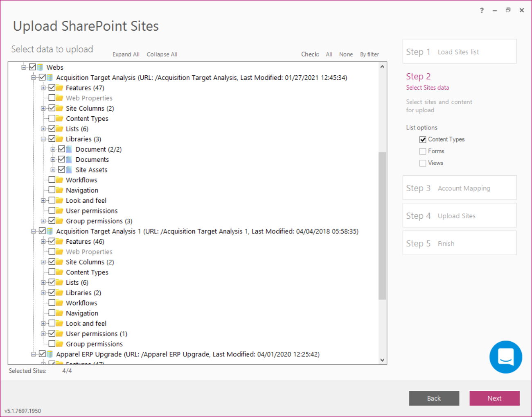Click the Lists (6) folder icon under Features (47)
The image size is (532, 417).
click(x=60, y=129)
